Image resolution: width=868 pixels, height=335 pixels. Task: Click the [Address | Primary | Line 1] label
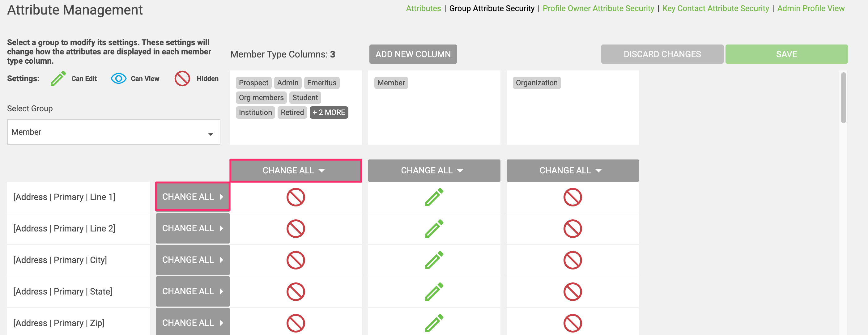(x=64, y=197)
